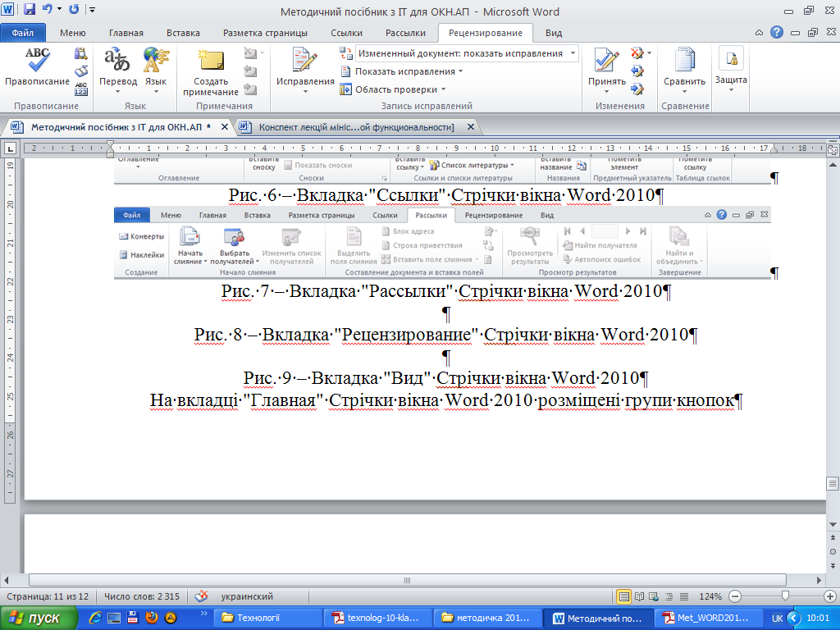This screenshot has width=840, height=630.
Task: Run the Правописание spelling check
Action: click(37, 66)
